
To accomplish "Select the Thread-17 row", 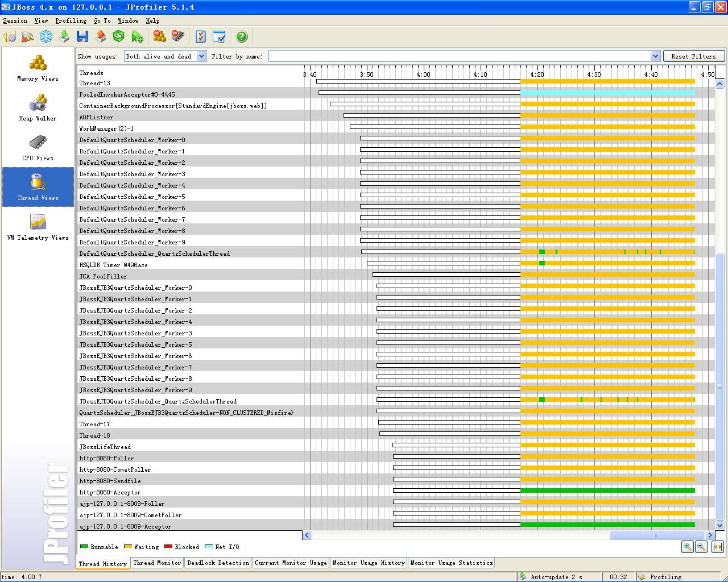I will [x=396, y=424].
